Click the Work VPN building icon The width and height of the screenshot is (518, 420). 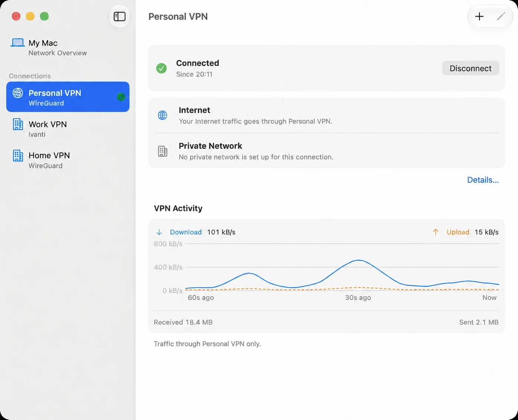coord(18,124)
